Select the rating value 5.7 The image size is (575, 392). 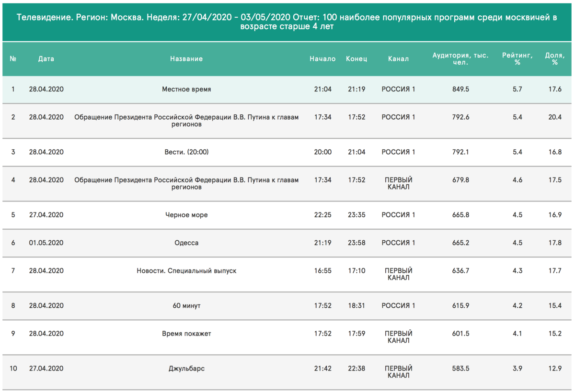point(517,90)
